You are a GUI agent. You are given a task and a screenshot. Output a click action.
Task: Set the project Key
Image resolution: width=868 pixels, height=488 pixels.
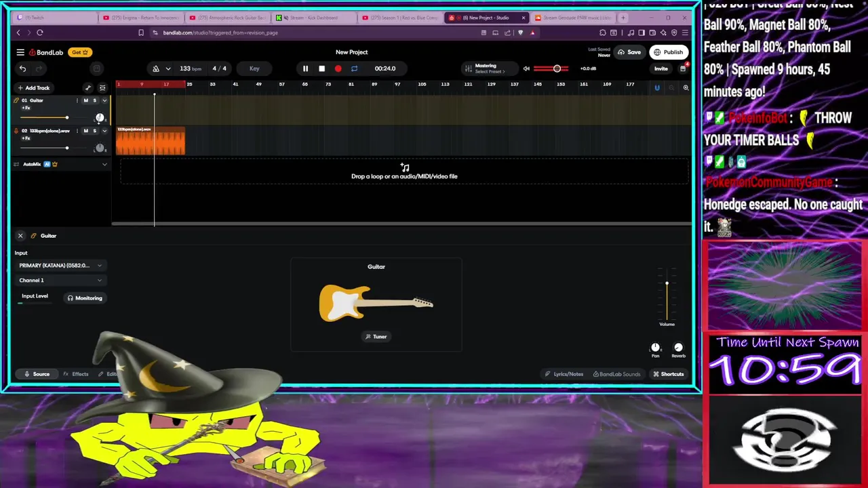tap(254, 68)
